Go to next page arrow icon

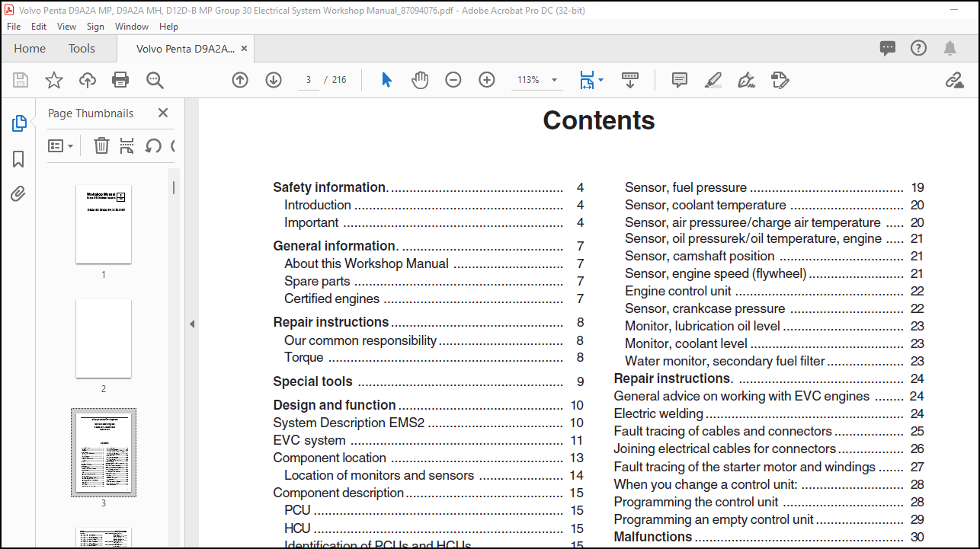274,80
